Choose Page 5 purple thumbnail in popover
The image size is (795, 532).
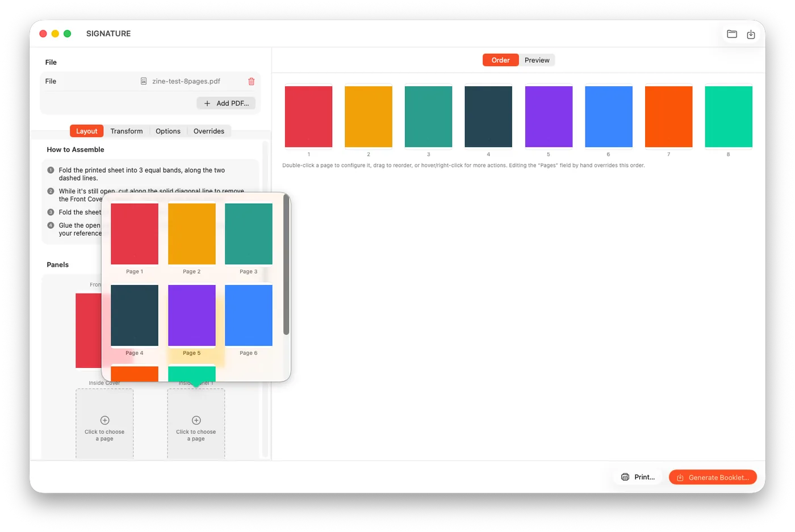pyautogui.click(x=192, y=316)
